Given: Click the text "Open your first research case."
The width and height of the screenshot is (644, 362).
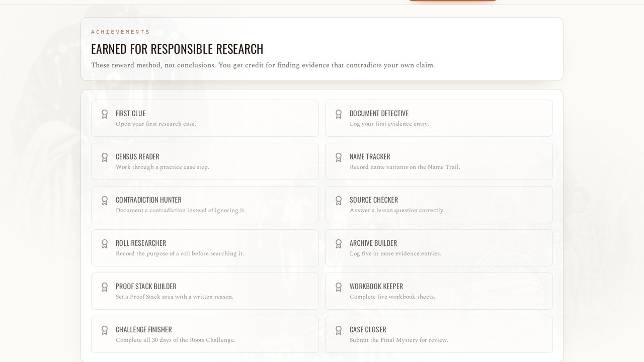Looking at the screenshot, I should point(156,124).
